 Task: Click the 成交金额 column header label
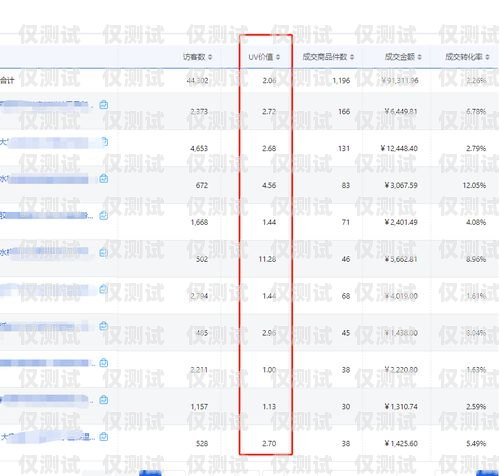click(x=400, y=57)
